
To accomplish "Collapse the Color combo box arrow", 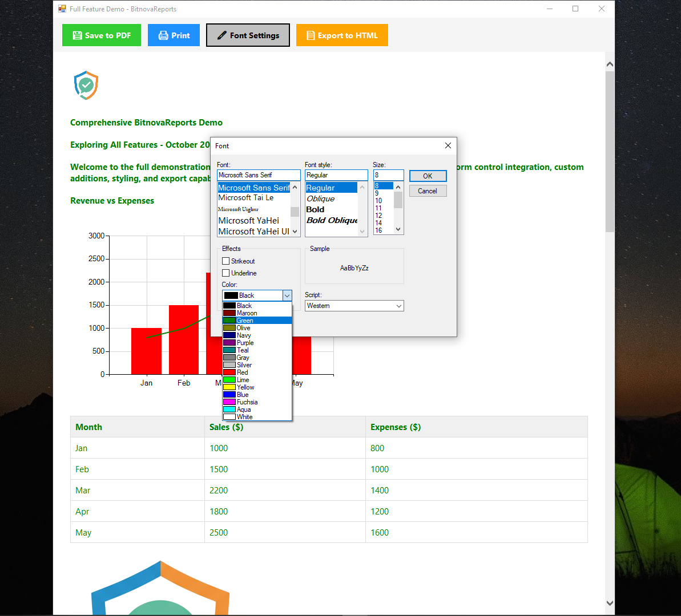I will point(287,295).
